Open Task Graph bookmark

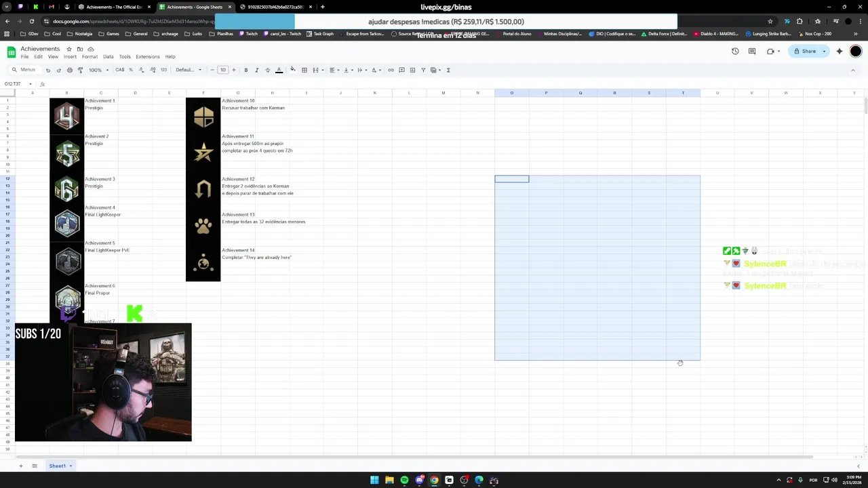coord(320,34)
